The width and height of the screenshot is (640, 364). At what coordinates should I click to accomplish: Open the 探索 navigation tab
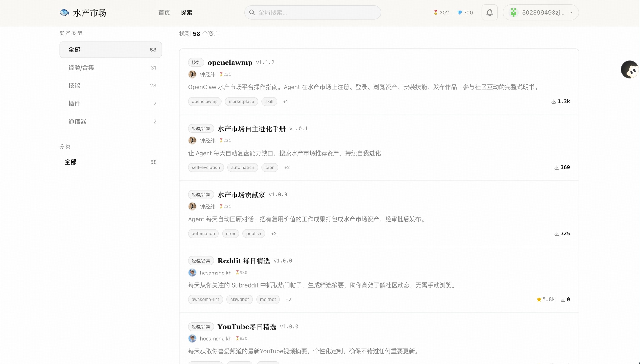tap(186, 13)
